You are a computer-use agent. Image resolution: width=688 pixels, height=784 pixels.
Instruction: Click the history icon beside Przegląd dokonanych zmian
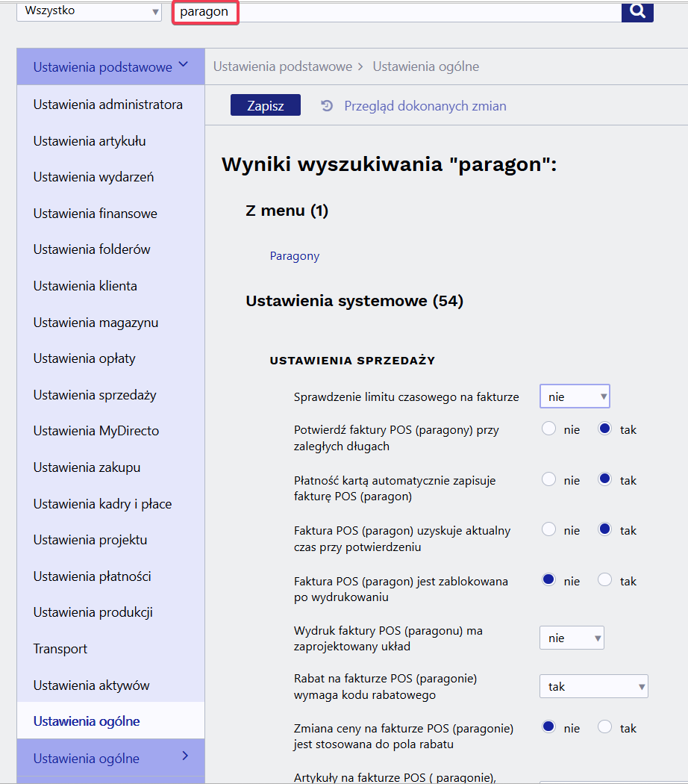pos(327,106)
